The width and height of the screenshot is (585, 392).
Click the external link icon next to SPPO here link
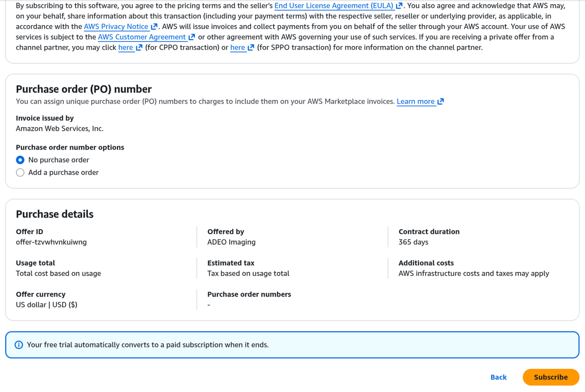pos(251,48)
